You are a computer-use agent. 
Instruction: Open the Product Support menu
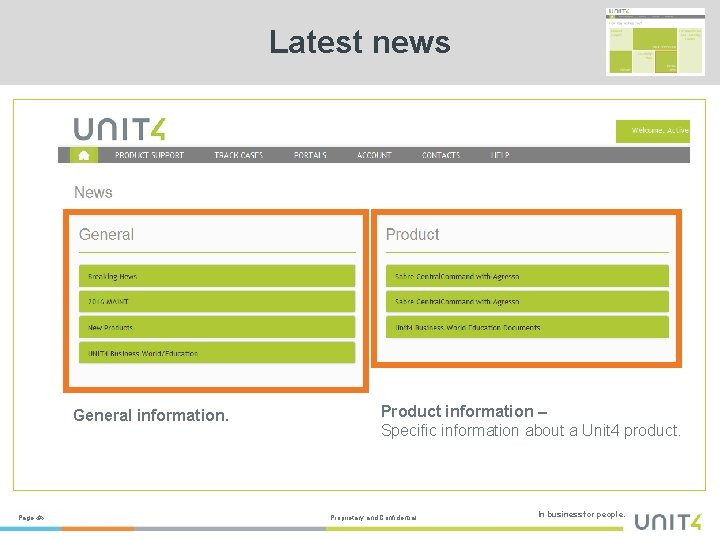point(149,155)
